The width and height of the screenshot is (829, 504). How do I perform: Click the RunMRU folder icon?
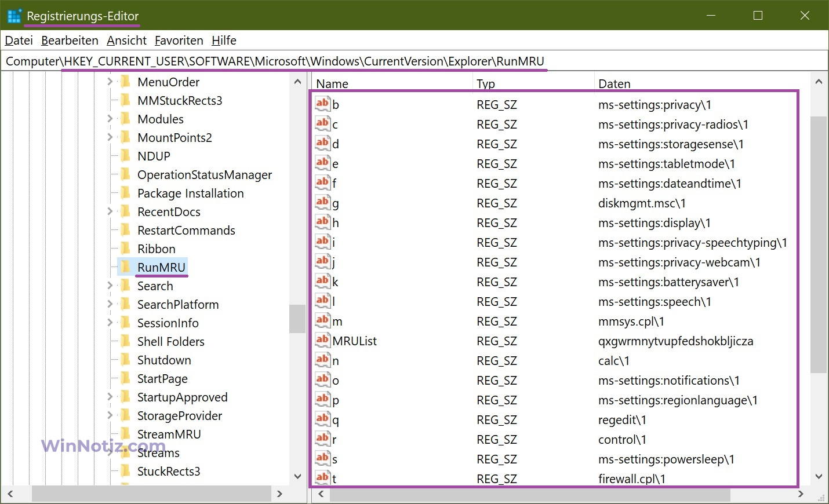coord(125,267)
